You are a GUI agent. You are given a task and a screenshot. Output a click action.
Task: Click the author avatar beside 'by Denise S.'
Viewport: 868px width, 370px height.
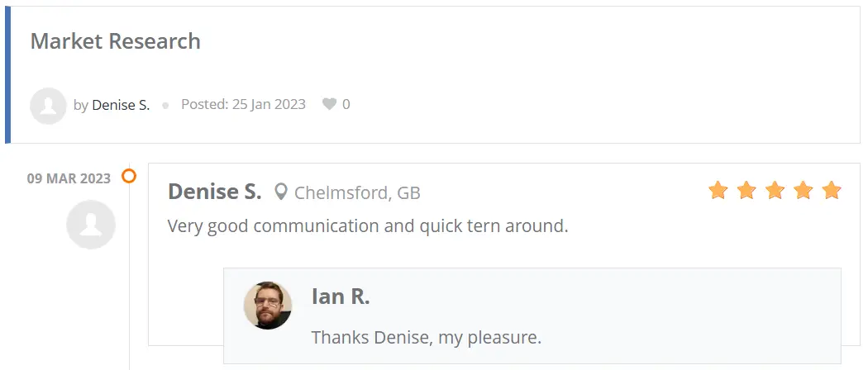pos(48,106)
